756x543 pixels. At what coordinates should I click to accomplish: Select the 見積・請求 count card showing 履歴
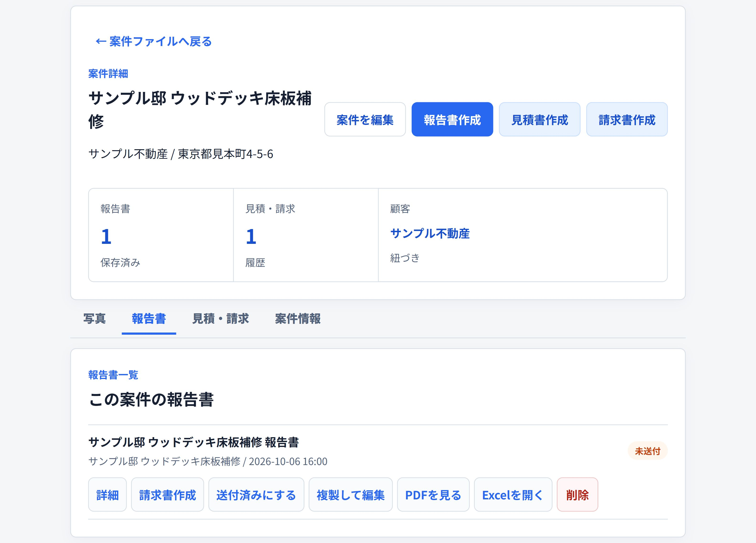pyautogui.click(x=306, y=235)
